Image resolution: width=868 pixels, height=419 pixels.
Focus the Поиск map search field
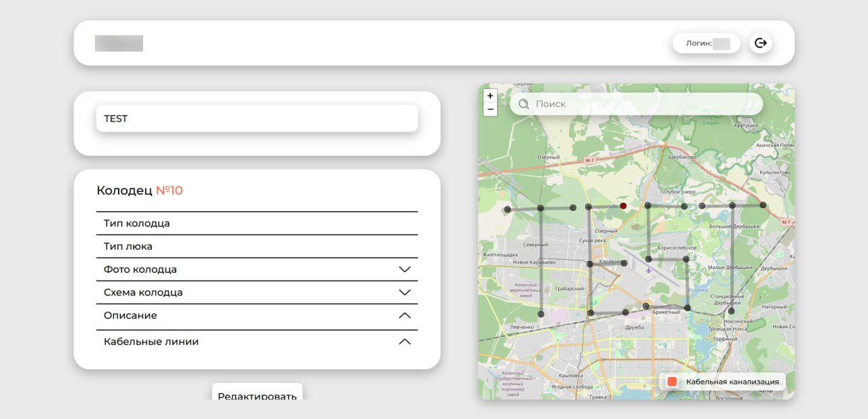click(636, 104)
